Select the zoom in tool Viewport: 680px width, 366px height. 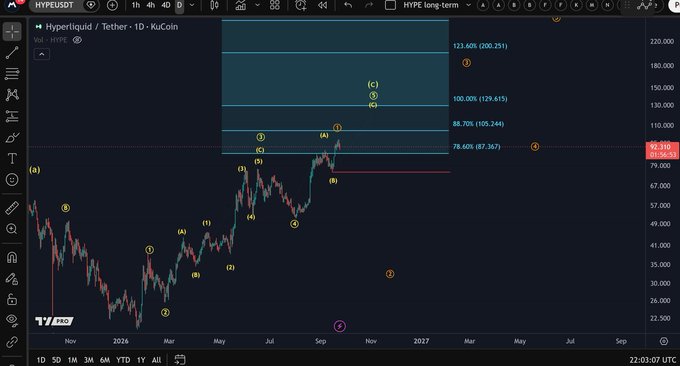pos(12,229)
